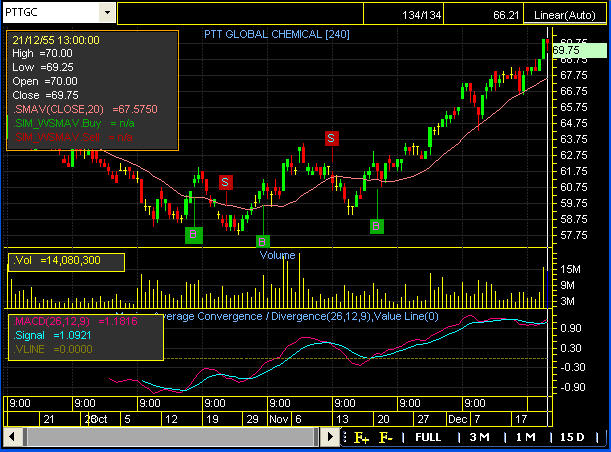Click the PTTGC symbol input field
The image size is (611, 452).
[x=51, y=12]
